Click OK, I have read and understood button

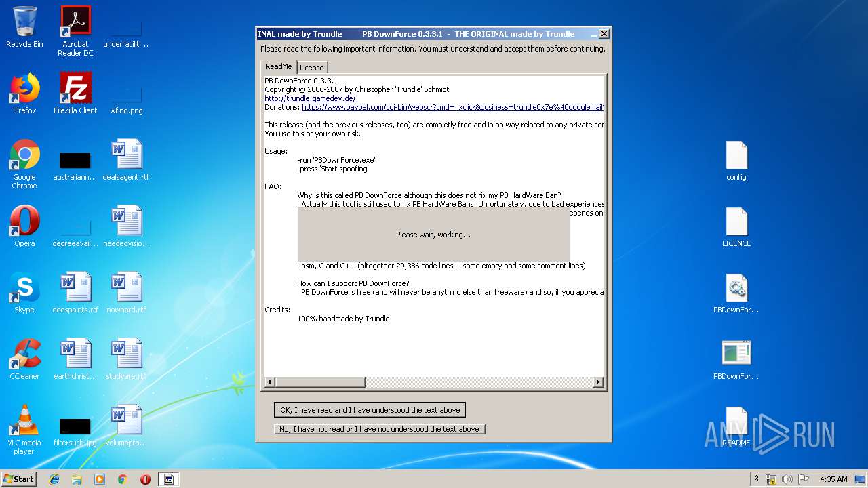[x=370, y=410]
